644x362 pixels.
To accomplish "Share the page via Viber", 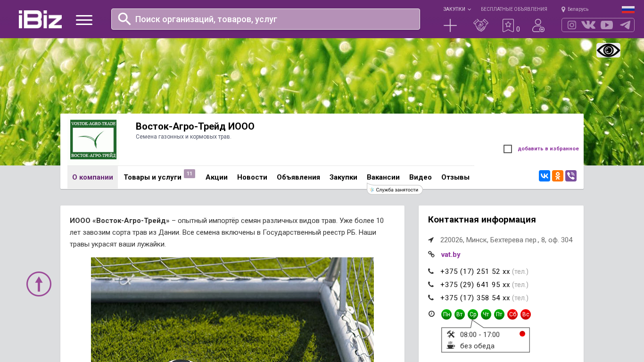I will click(571, 176).
